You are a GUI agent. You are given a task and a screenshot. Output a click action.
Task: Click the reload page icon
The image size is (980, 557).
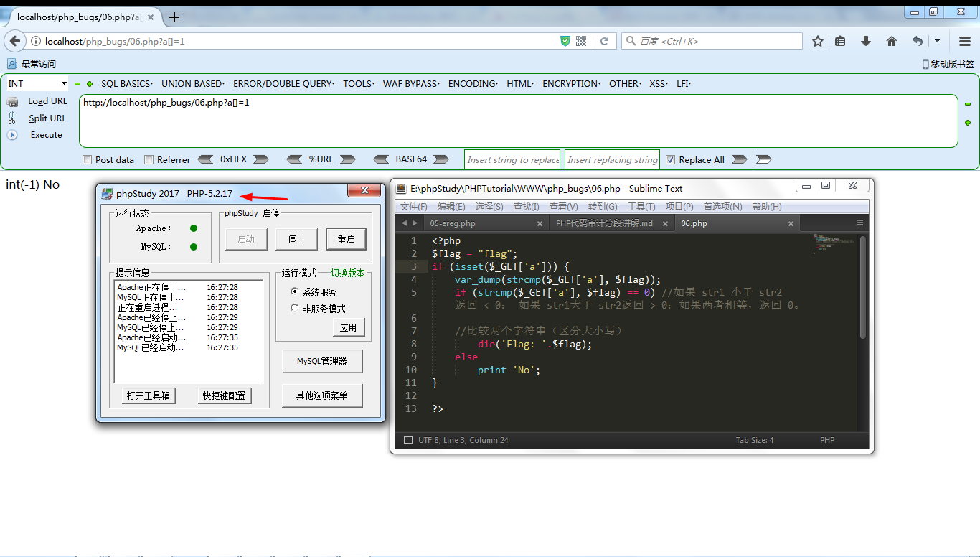click(605, 41)
